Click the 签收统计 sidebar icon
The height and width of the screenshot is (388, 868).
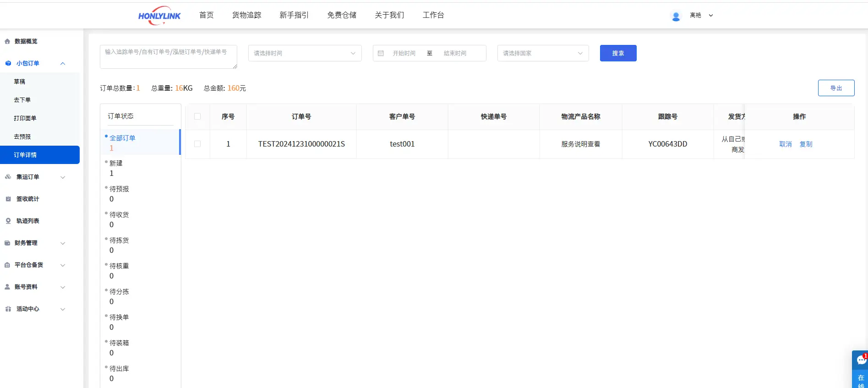tap(8, 199)
